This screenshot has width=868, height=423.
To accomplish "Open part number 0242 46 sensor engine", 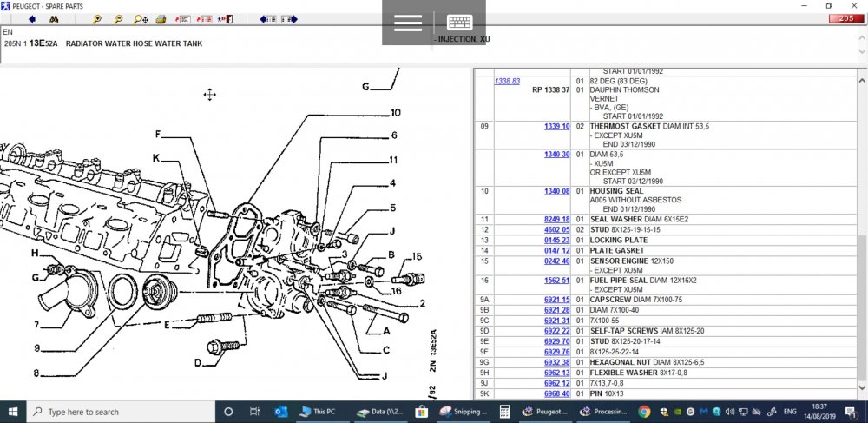I will (557, 261).
